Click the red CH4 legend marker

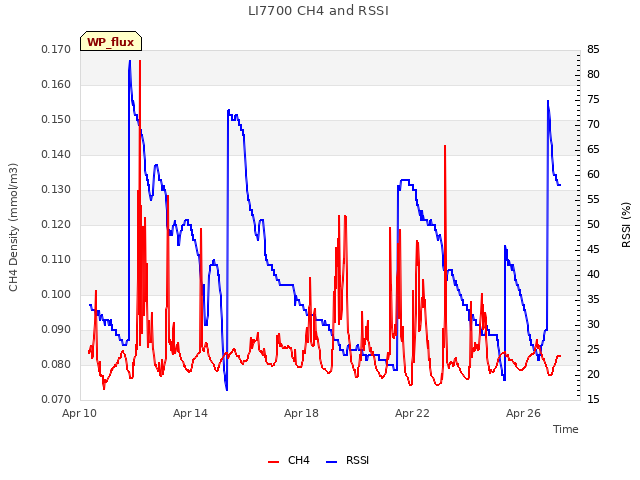click(273, 462)
